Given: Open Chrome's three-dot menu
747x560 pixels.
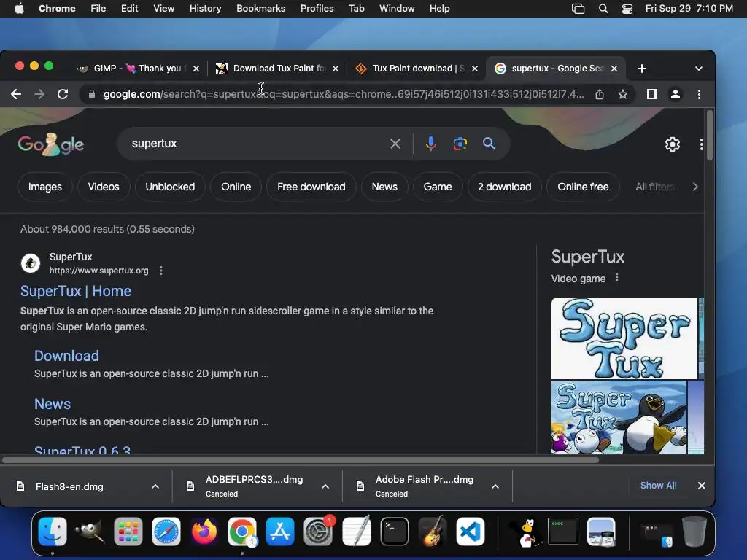Looking at the screenshot, I should (699, 94).
